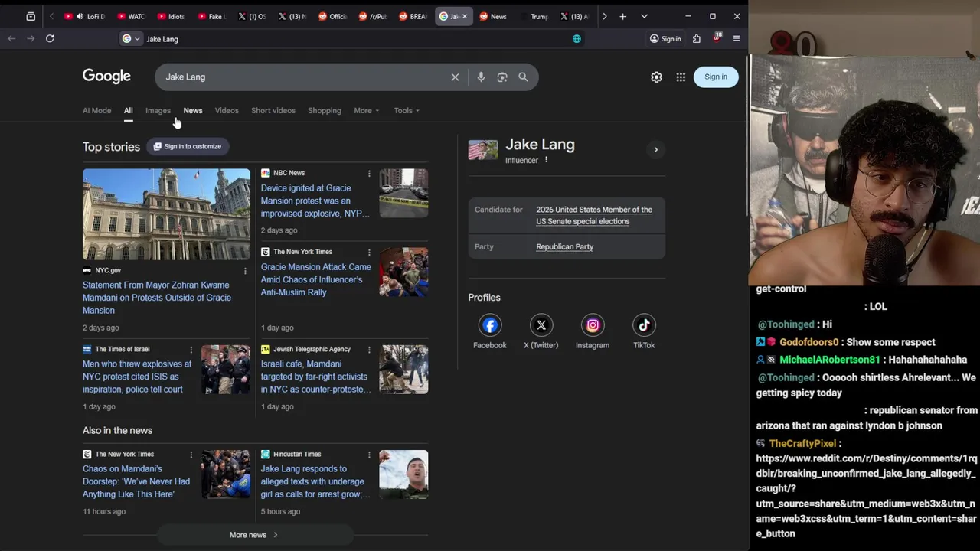Viewport: 980px width, 551px height.
Task: Open options for NBC News story
Action: tap(369, 173)
